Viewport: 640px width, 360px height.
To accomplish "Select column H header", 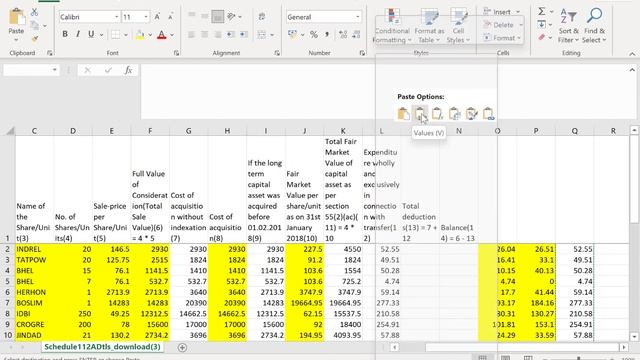I will pos(227,131).
